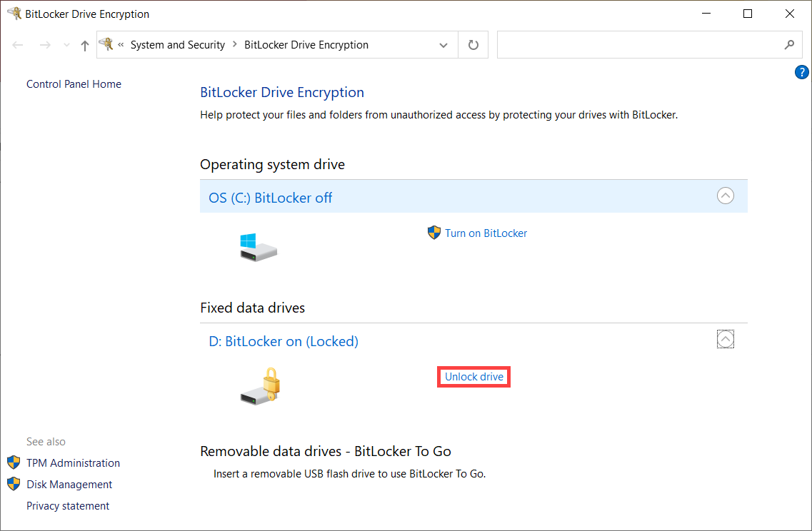This screenshot has height=531, width=812.
Task: Click the Forward navigation arrow
Action: point(45,45)
